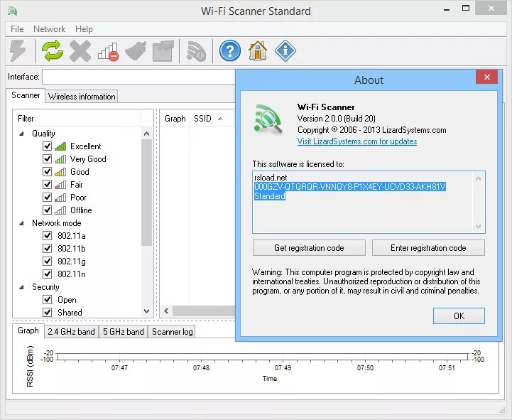Screen dimensions: 512x420
Task: Click the Wi-Fi Scanner logo in About dialog
Action: (268, 118)
